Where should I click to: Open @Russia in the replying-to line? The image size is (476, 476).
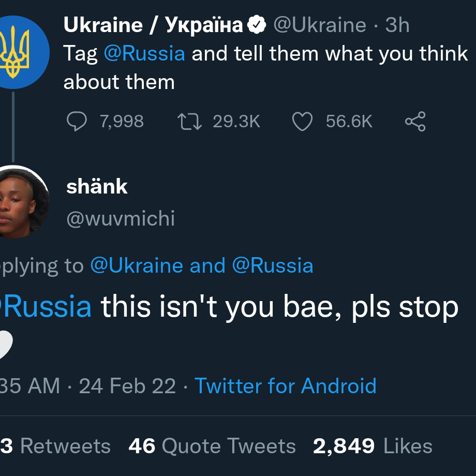tap(273, 265)
